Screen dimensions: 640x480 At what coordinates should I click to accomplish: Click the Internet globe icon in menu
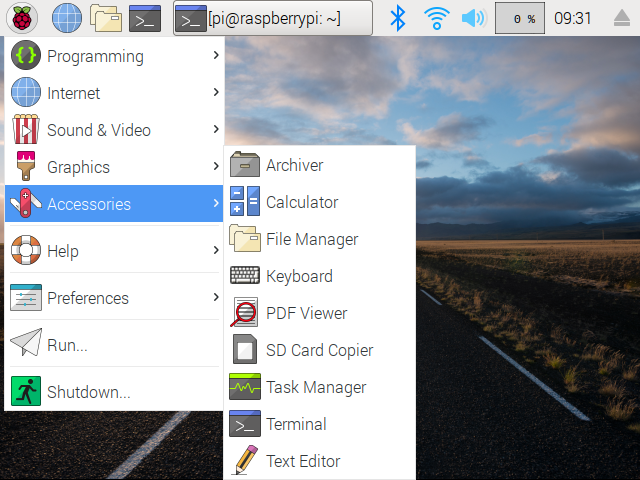coord(26,92)
